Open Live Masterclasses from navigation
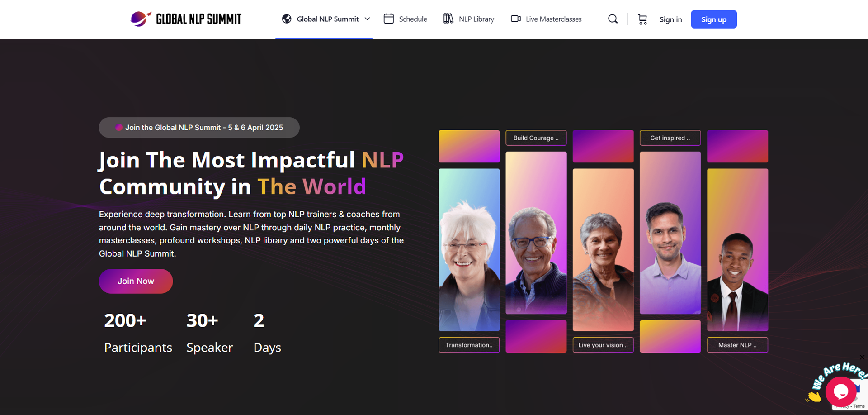 click(553, 19)
